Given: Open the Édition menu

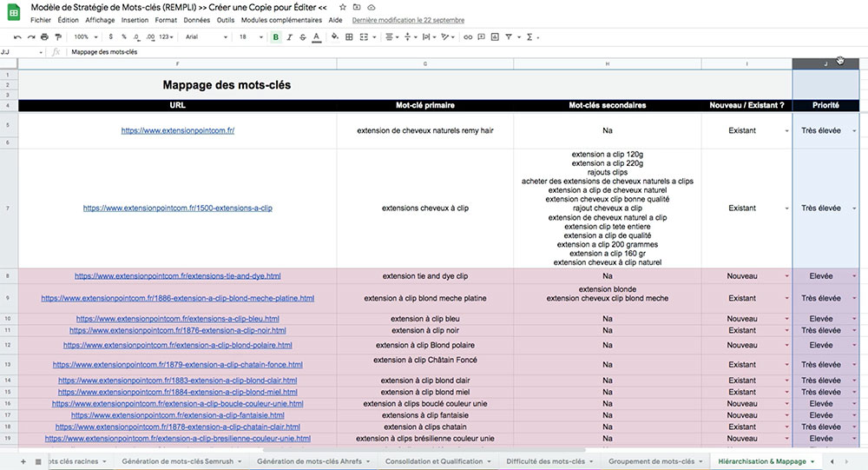Looking at the screenshot, I should tap(68, 20).
